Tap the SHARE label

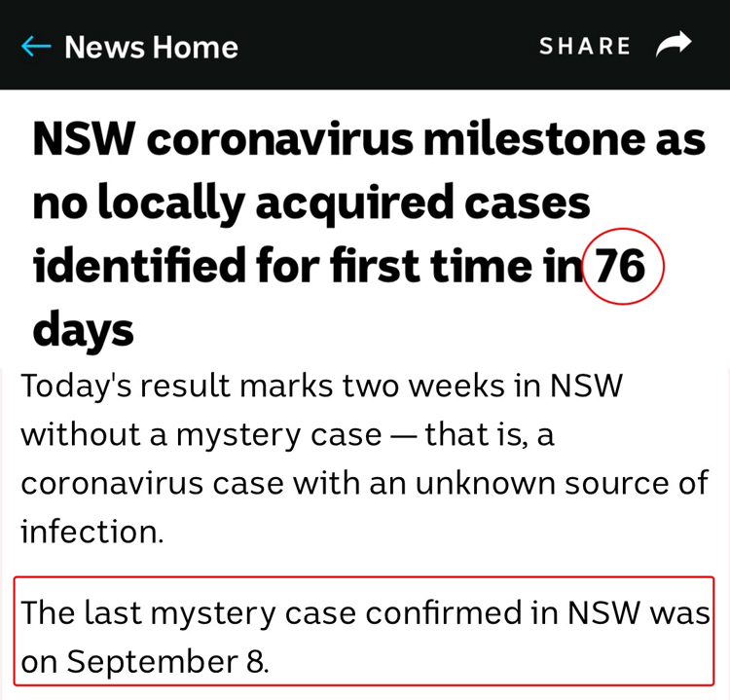(585, 46)
